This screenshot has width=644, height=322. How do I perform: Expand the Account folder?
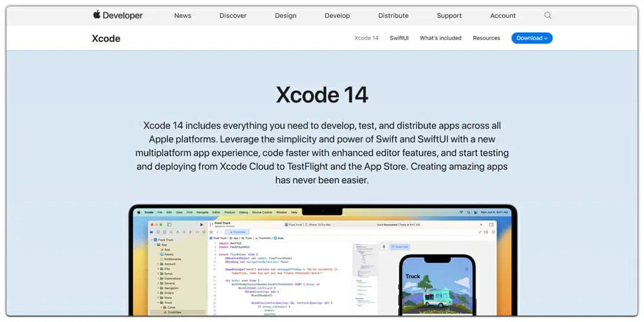click(158, 264)
